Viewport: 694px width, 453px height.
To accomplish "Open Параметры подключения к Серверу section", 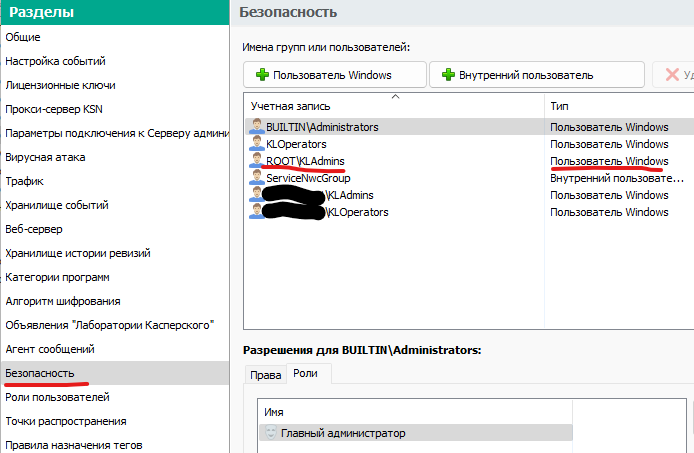I will pos(117,133).
